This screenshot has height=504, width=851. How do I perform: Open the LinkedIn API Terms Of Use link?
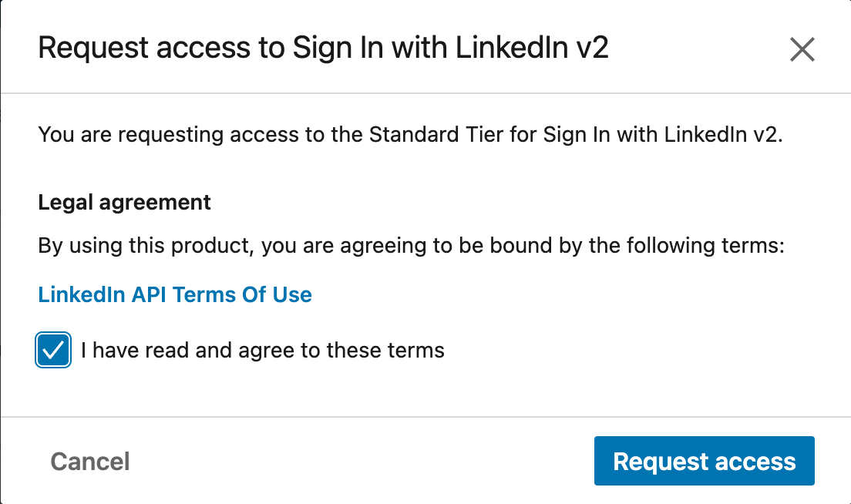coord(174,294)
